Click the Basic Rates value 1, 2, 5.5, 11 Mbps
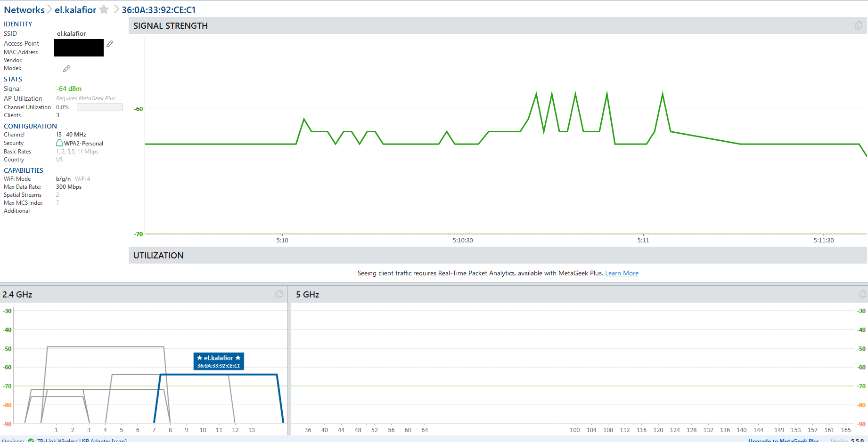868x442 pixels. pos(77,152)
